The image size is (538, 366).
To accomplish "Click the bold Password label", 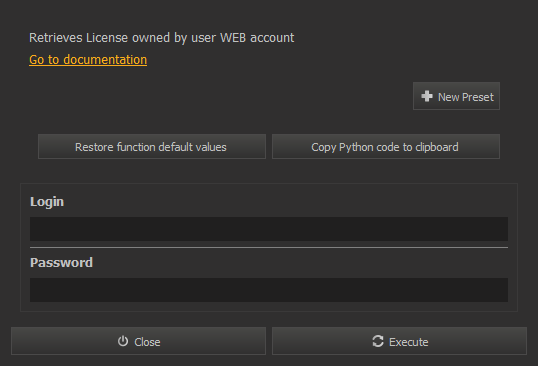I will tap(61, 263).
